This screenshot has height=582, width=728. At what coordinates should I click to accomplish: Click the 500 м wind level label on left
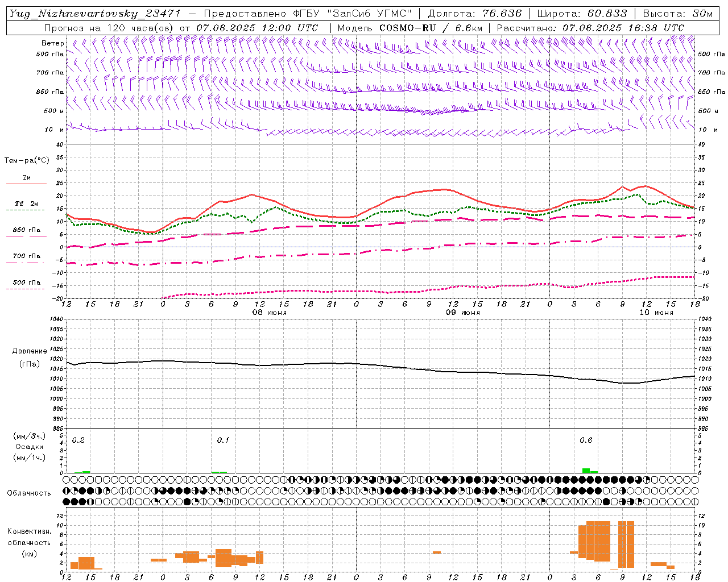[x=55, y=111]
